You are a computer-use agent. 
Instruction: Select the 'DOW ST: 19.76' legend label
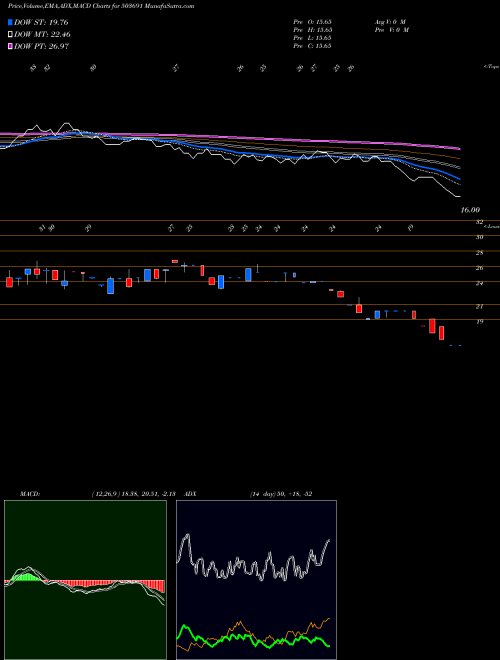pos(41,22)
